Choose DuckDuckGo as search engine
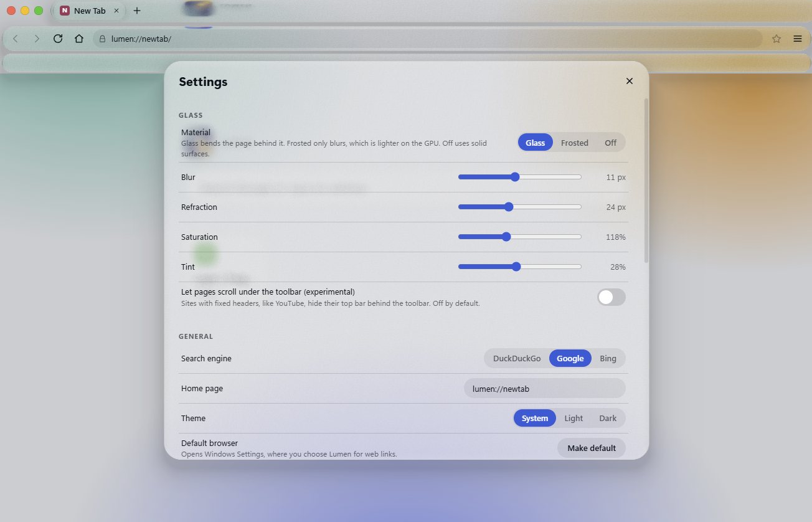Image resolution: width=812 pixels, height=522 pixels. pos(517,358)
